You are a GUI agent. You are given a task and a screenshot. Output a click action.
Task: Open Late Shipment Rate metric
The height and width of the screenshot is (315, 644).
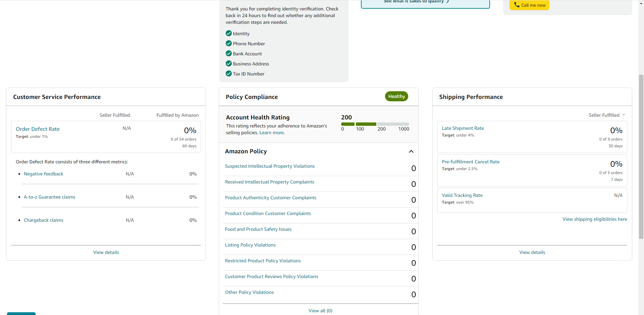click(463, 128)
